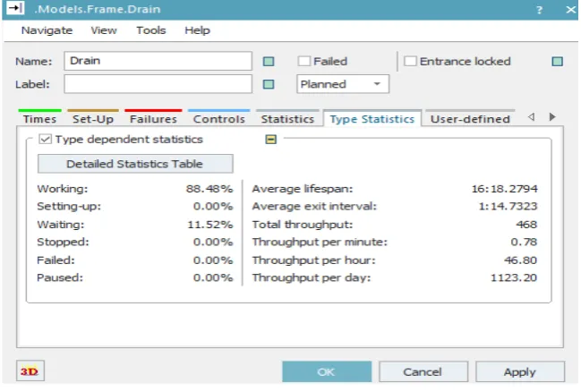
Task: Show previous tabs with left arrow
Action: click(x=532, y=117)
